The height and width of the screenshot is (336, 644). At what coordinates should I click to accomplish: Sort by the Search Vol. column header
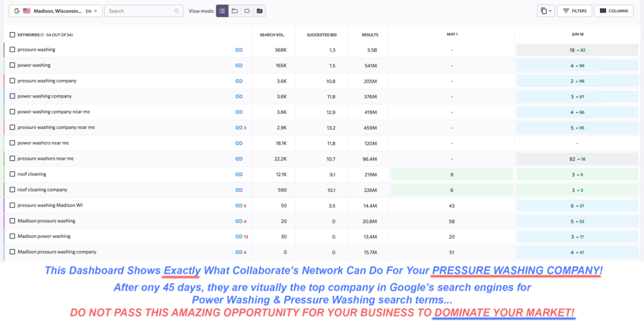point(272,35)
